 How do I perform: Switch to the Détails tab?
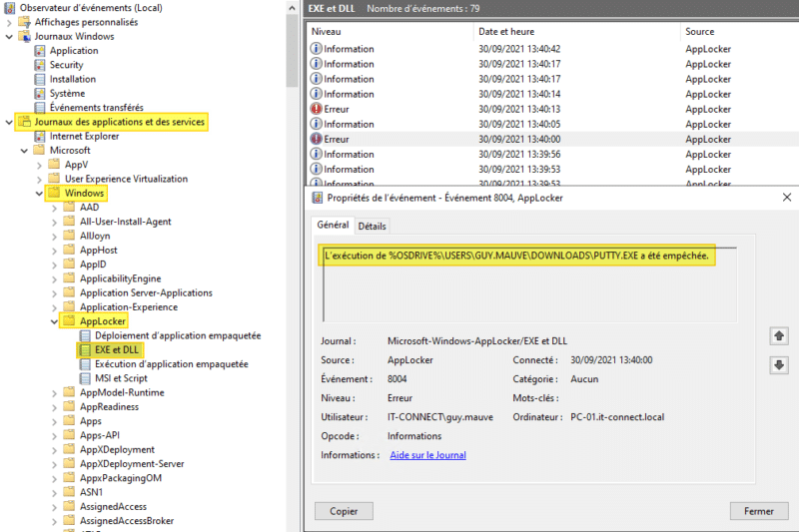pyautogui.click(x=372, y=226)
